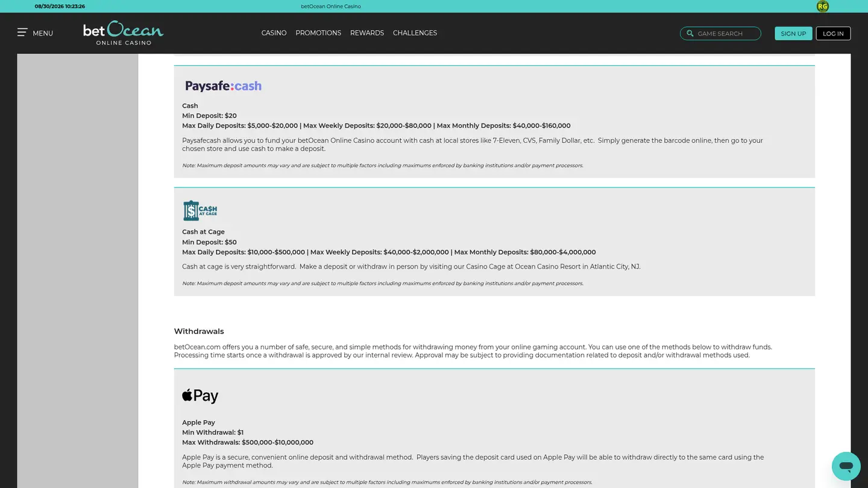Click 'betOcean Online Casino' top bar title
This screenshot has height=488, width=868.
tap(331, 6)
